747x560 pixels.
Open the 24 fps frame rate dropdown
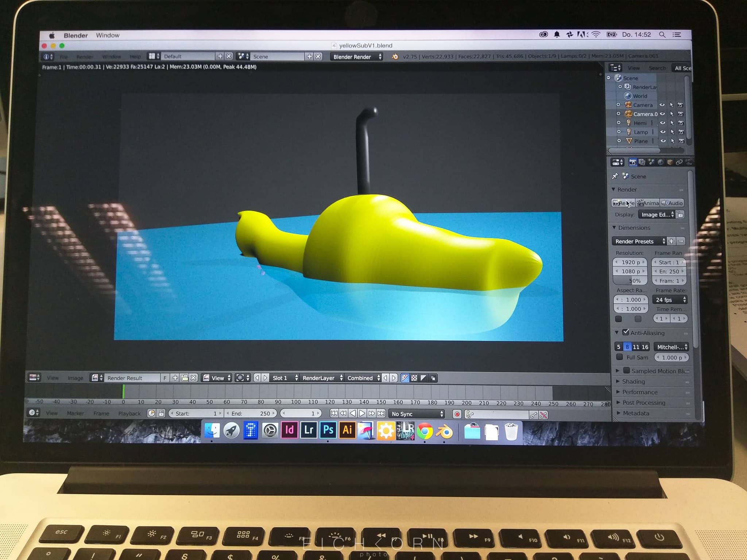670,300
